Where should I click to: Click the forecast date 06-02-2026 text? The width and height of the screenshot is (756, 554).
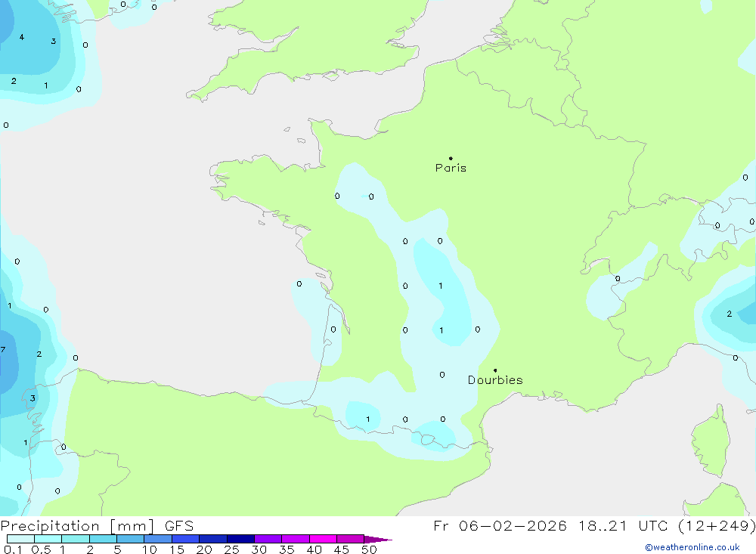513,525
